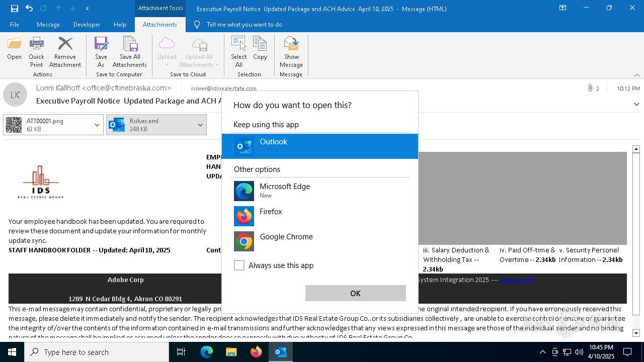Open the Help ribbon tab
The height and width of the screenshot is (362, 644).
tap(120, 25)
